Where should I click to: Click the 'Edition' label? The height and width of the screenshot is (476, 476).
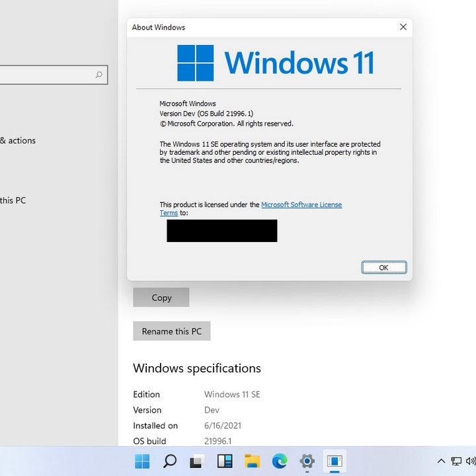pyautogui.click(x=146, y=394)
